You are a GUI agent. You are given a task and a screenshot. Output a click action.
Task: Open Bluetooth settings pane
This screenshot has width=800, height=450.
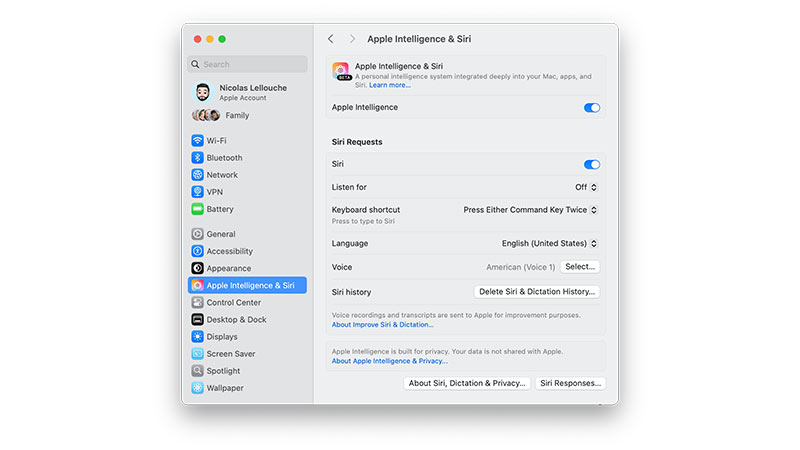[x=247, y=158]
